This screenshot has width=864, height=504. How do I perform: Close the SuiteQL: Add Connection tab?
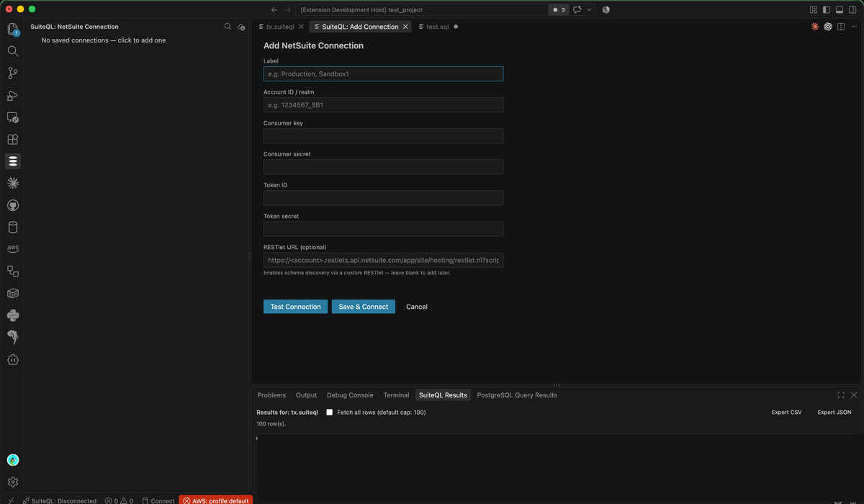(x=405, y=27)
